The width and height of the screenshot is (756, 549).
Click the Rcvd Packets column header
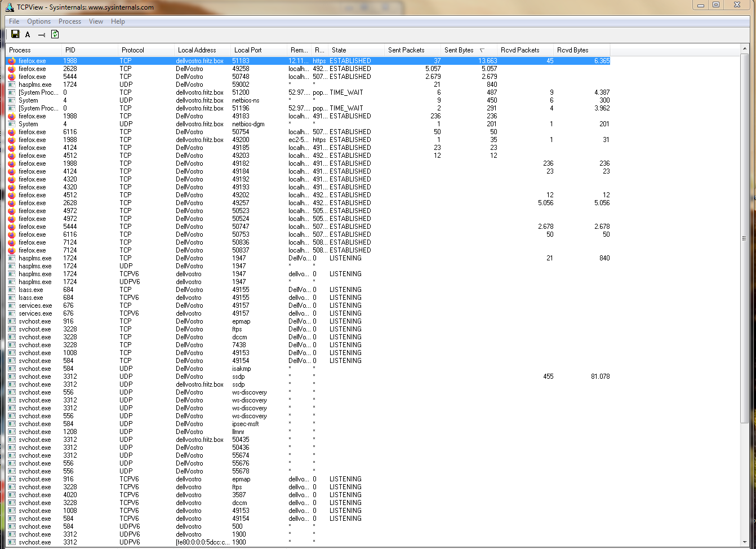point(525,50)
